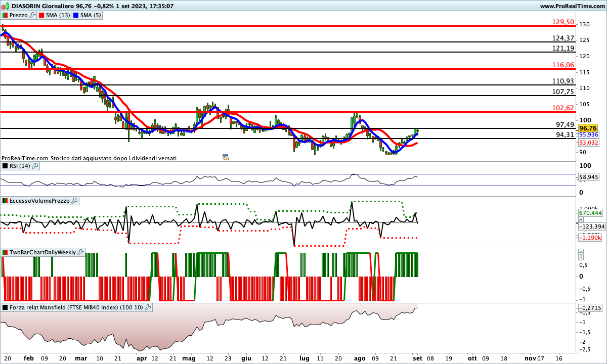
Task: Click the giu label on time axis
Action: 246,358
